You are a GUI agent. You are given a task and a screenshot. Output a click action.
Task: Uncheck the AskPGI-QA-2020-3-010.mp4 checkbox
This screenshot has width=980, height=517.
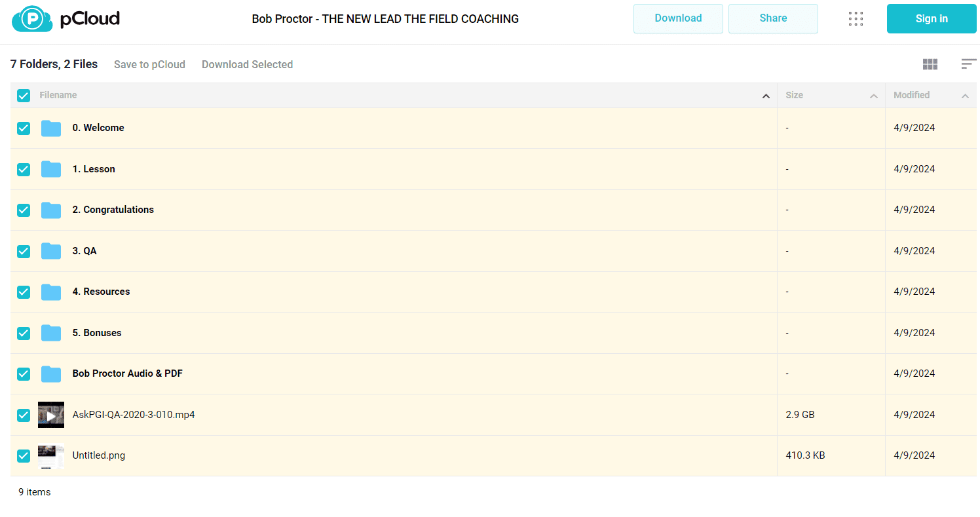24,415
